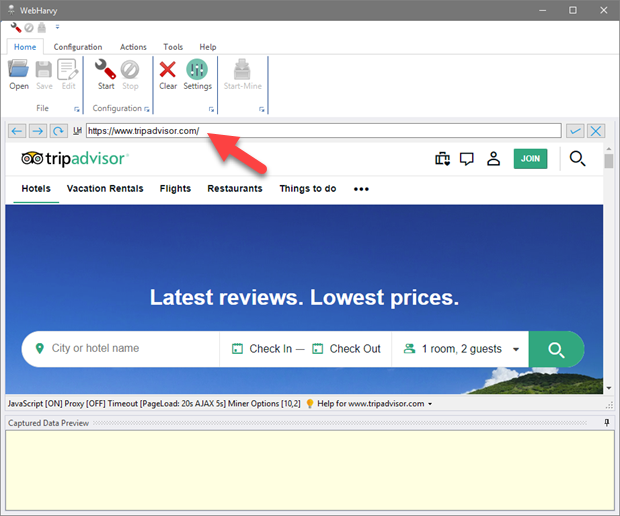Click the City or hotel name field
Image resolution: width=620 pixels, height=516 pixels.
pyautogui.click(x=125, y=349)
